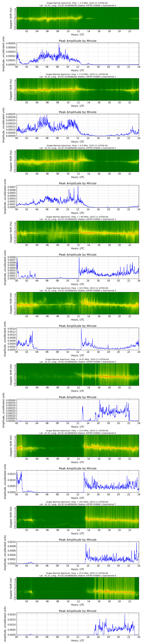Click the station line ending 'Subchannel 7'
The width and height of the screenshot is (143, 644).
click(78, 504)
